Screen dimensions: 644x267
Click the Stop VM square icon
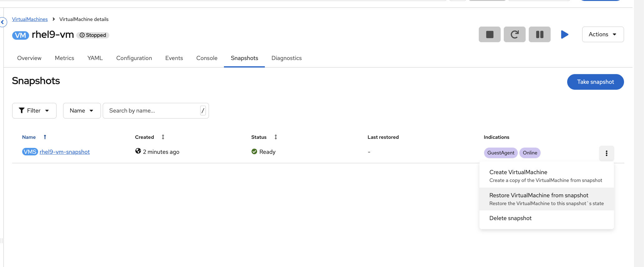(x=489, y=34)
